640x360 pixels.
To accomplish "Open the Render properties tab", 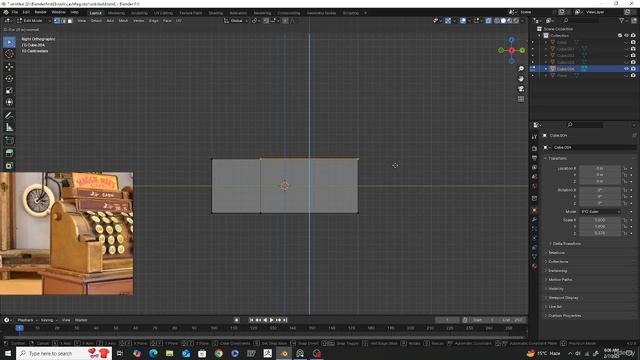I will 534,149.
